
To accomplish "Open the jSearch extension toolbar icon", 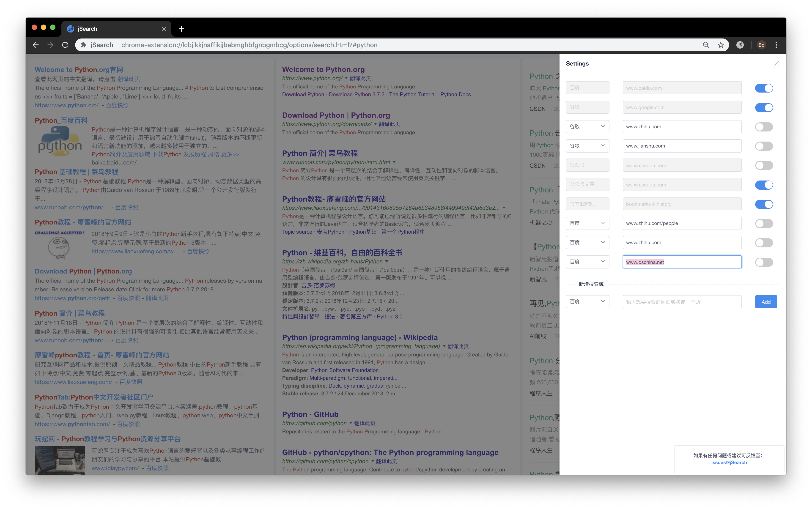I will click(740, 45).
